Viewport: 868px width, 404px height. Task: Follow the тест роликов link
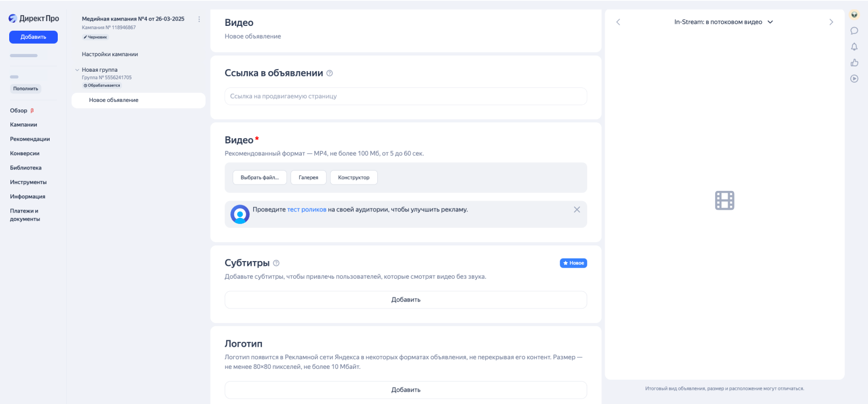(x=307, y=210)
